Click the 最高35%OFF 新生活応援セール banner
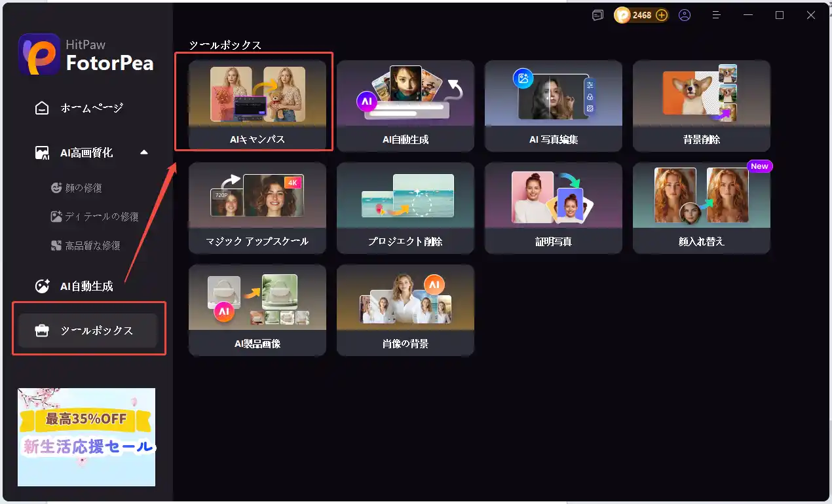 point(86,437)
